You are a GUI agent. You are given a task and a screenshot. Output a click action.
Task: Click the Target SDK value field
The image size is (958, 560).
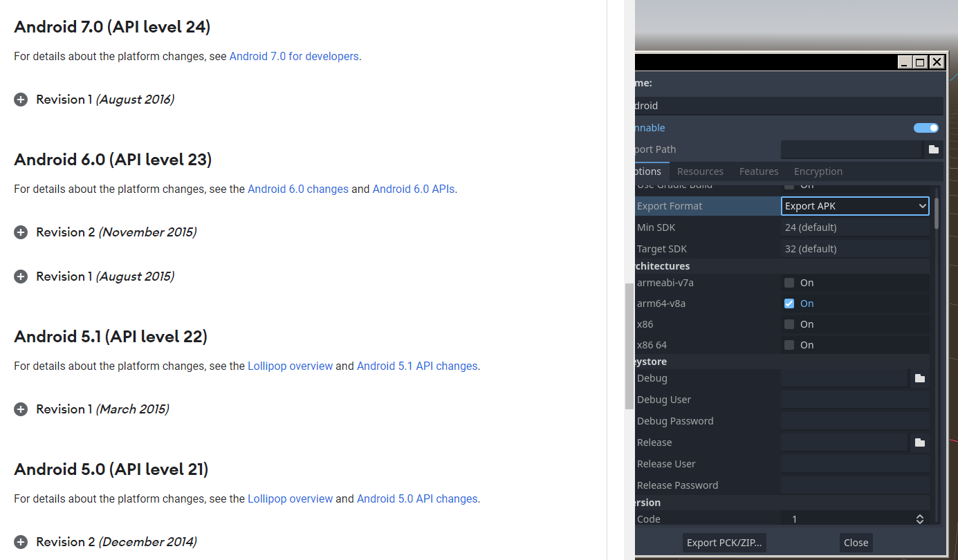pyautogui.click(x=855, y=249)
